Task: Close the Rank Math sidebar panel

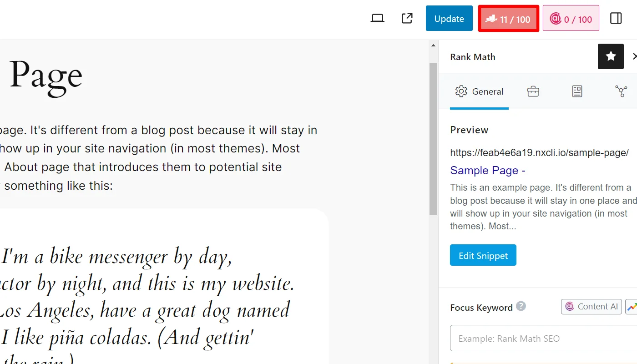Action: (x=634, y=56)
